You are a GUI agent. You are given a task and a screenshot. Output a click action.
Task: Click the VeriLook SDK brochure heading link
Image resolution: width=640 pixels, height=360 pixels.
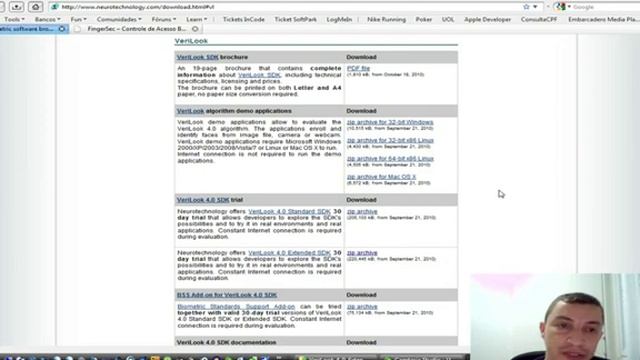click(198, 57)
